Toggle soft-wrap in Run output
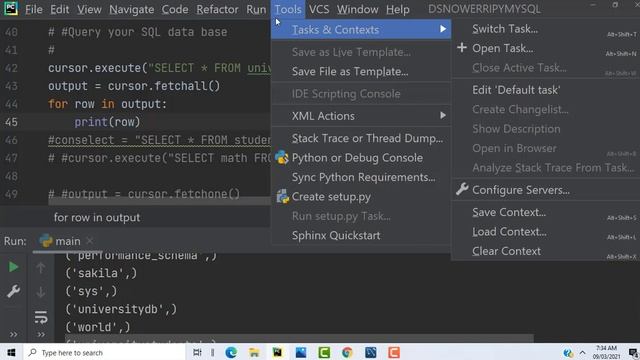 [41, 317]
